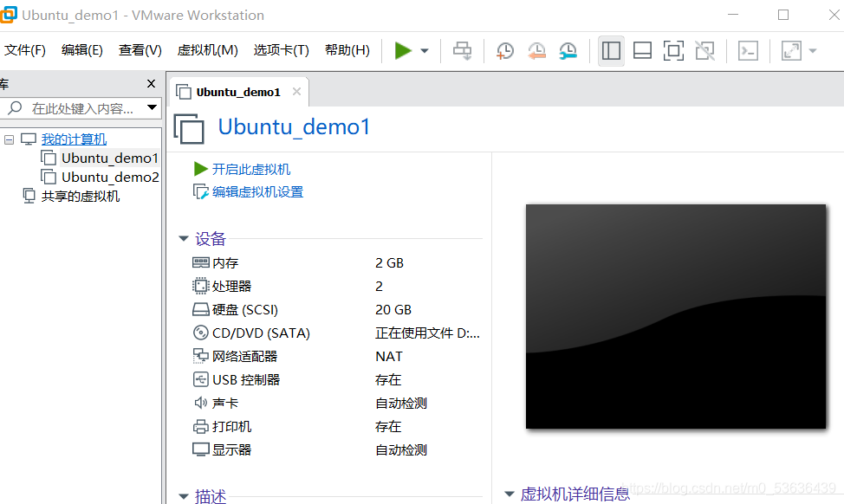Collapse the 我的计算机 tree node
844x504 pixels.
(8, 139)
